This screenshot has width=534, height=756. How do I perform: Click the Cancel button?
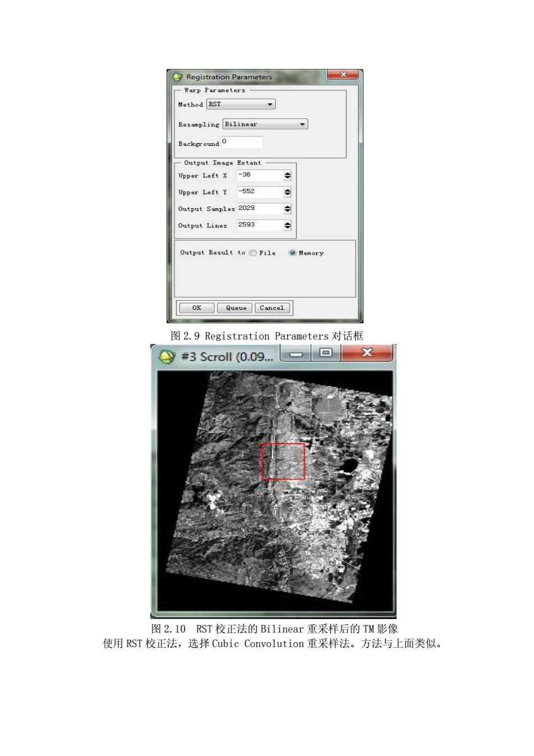coord(272,308)
